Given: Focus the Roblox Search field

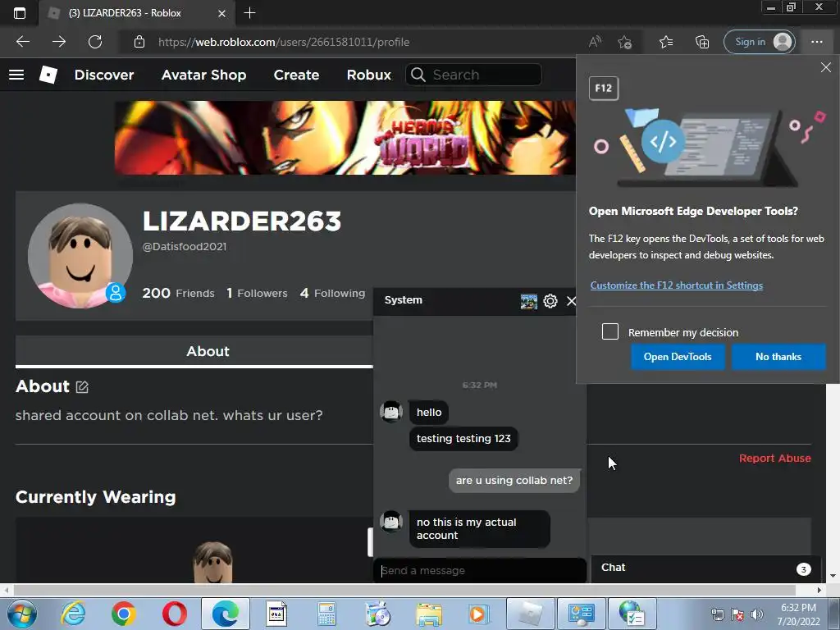Looking at the screenshot, I should pos(473,75).
